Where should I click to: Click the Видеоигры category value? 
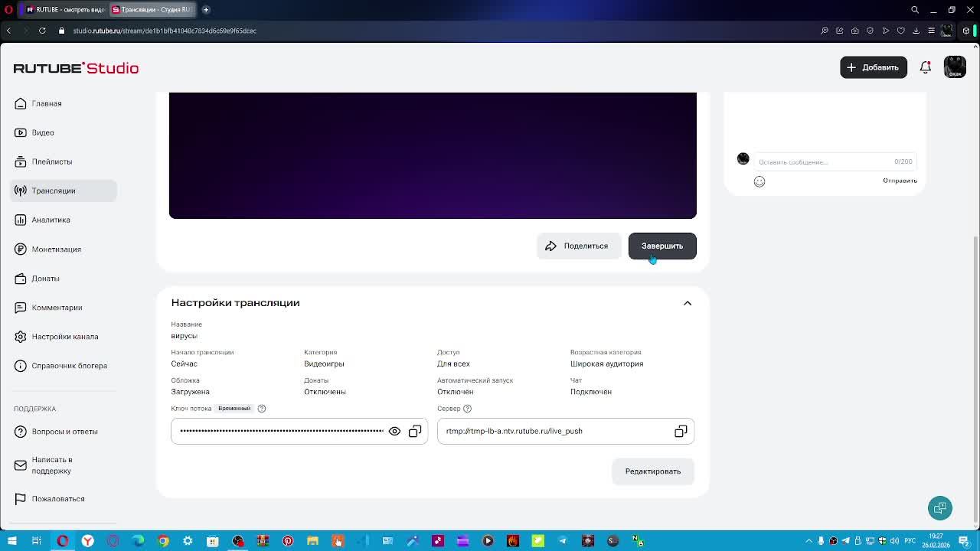[324, 364]
